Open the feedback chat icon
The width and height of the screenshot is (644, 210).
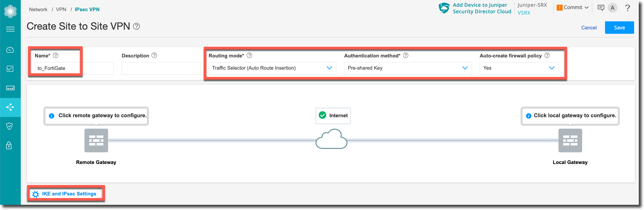pos(601,8)
